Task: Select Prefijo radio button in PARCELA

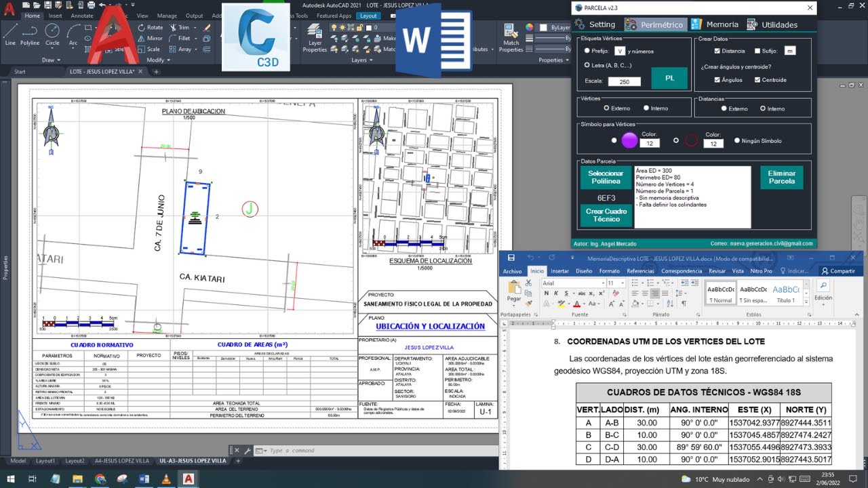Action: (587, 51)
